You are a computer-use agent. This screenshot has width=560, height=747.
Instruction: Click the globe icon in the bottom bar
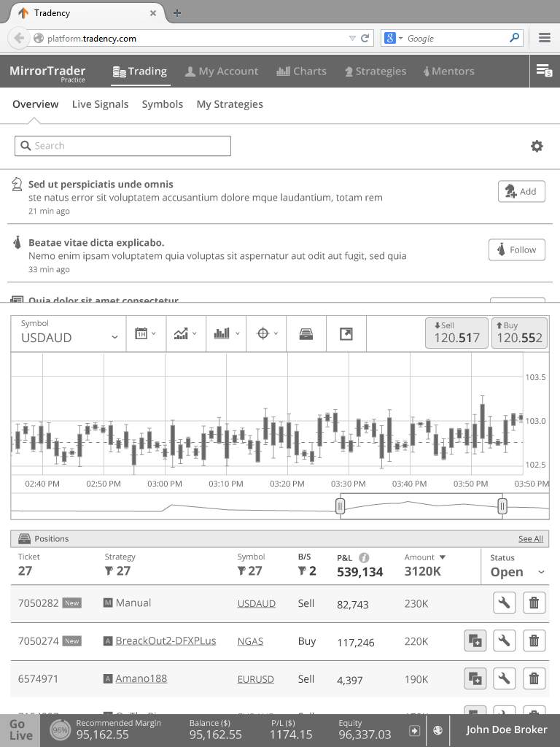pos(437,730)
